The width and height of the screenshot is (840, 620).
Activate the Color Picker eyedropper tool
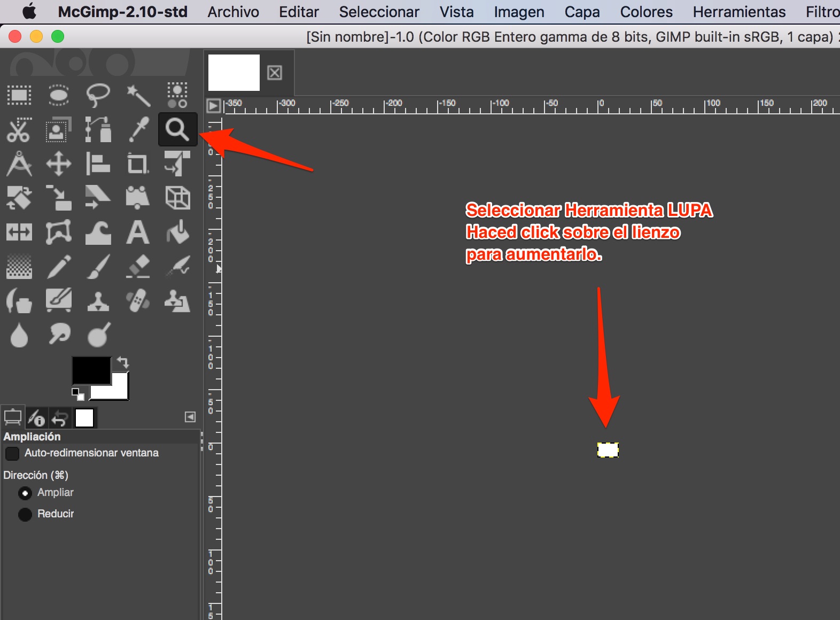[138, 130]
